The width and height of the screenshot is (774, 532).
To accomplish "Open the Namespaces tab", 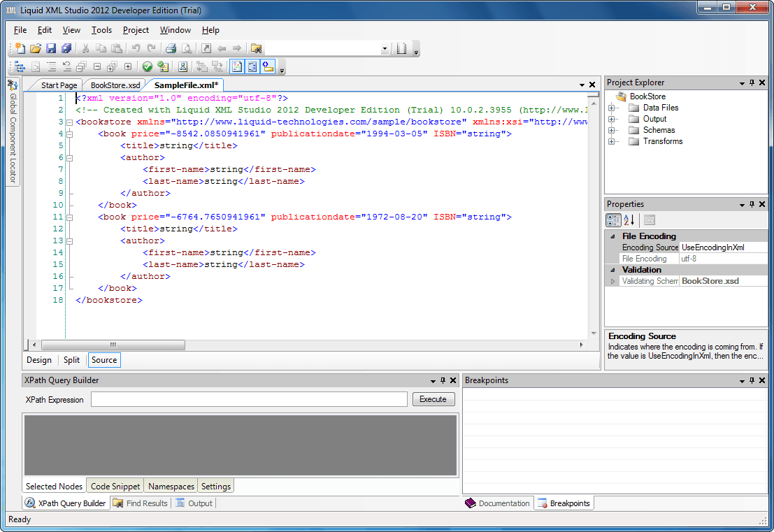I will point(171,487).
